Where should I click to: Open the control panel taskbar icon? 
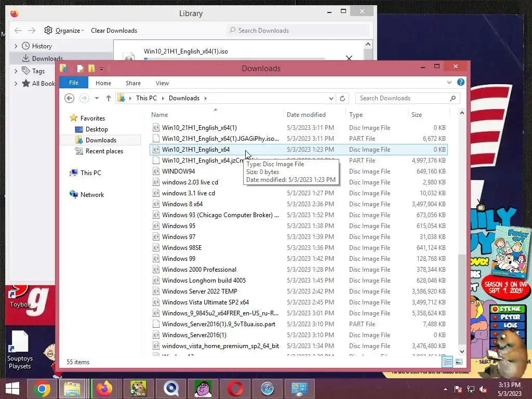coord(300,389)
